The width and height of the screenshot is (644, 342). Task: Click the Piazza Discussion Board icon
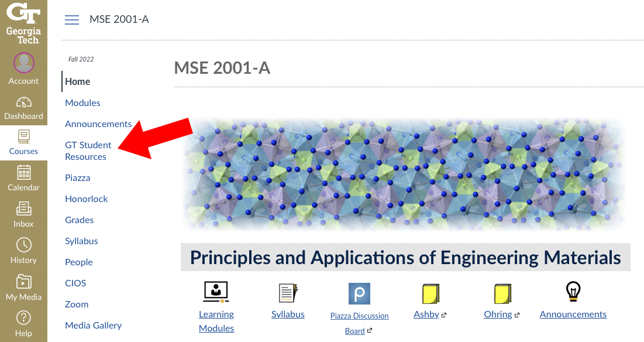click(359, 293)
